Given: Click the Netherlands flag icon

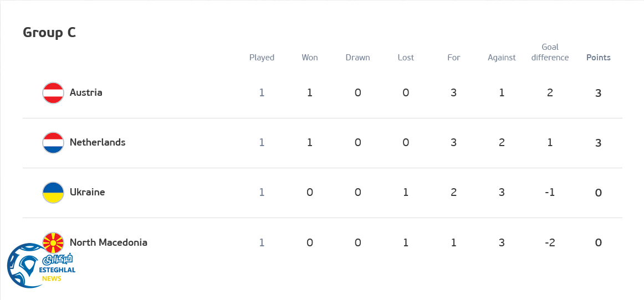Looking at the screenshot, I should (53, 143).
